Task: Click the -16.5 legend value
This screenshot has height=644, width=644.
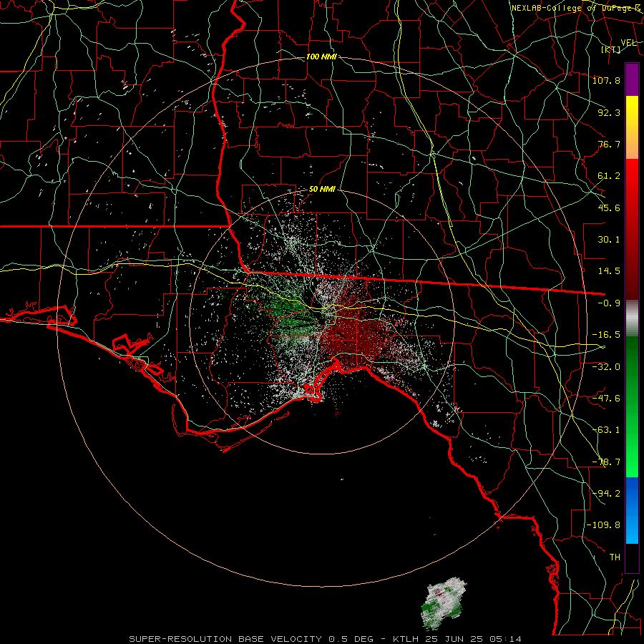Action: (606, 335)
